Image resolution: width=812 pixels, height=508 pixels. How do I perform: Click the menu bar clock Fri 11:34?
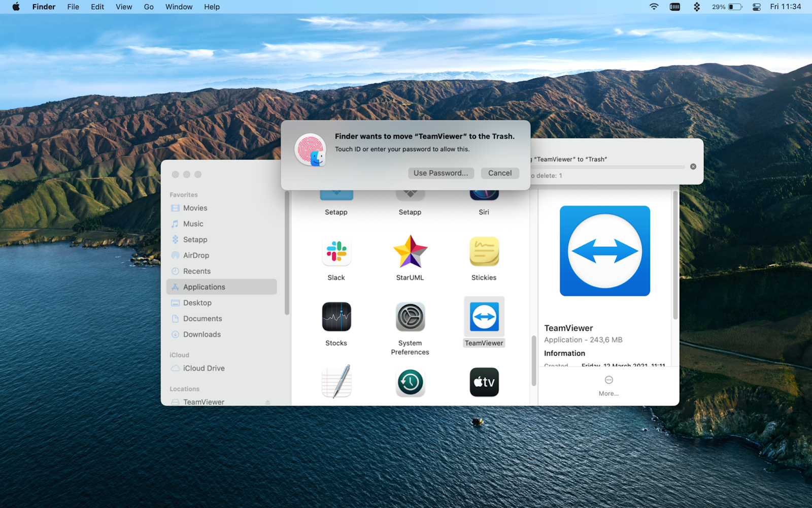point(786,7)
